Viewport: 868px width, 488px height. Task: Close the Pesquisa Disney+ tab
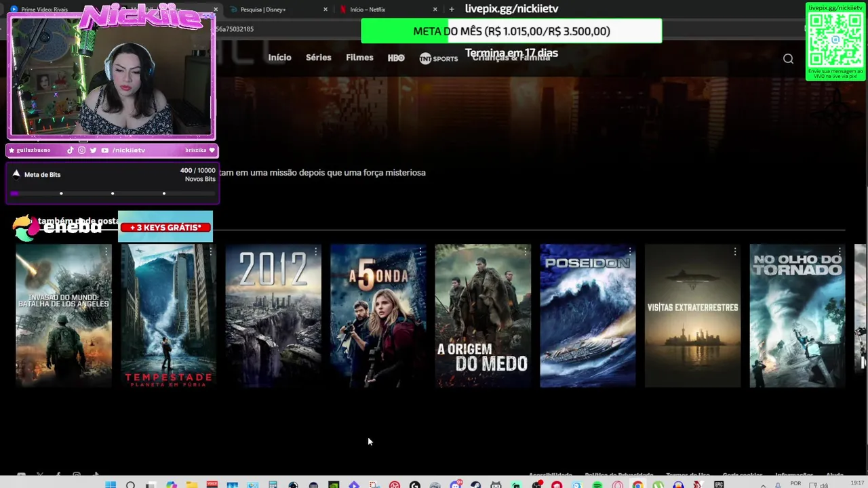[325, 9]
